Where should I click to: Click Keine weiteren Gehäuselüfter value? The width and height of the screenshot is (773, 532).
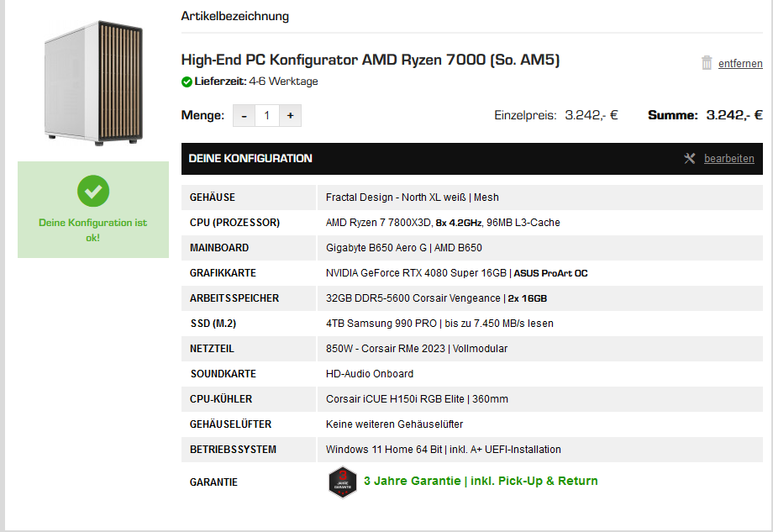coord(394,424)
